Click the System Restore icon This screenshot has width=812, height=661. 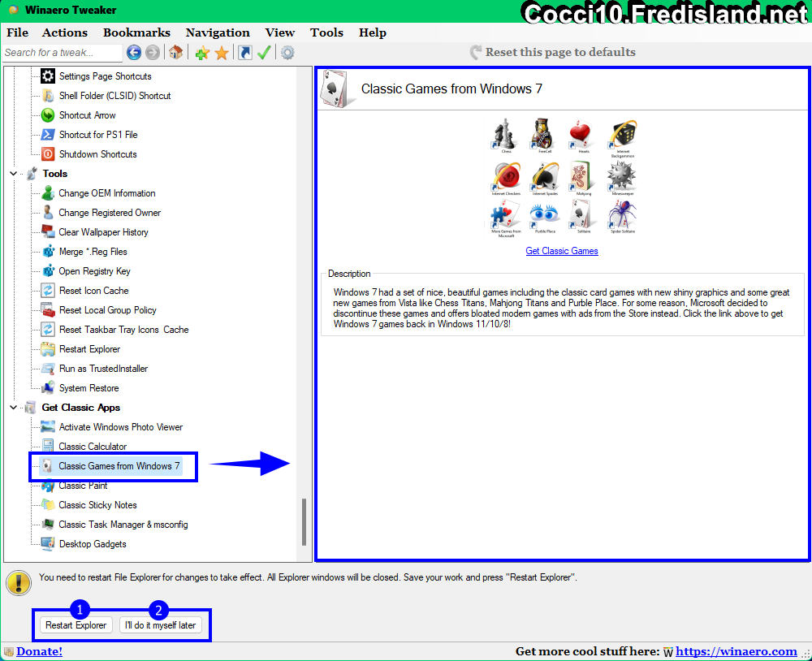pyautogui.click(x=48, y=388)
